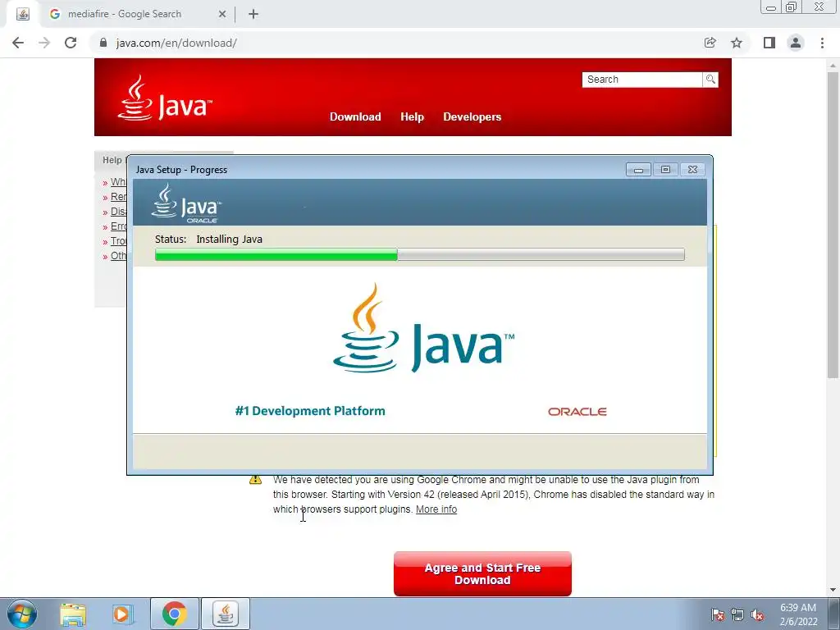Close the mediafire Google Search tab

[222, 14]
